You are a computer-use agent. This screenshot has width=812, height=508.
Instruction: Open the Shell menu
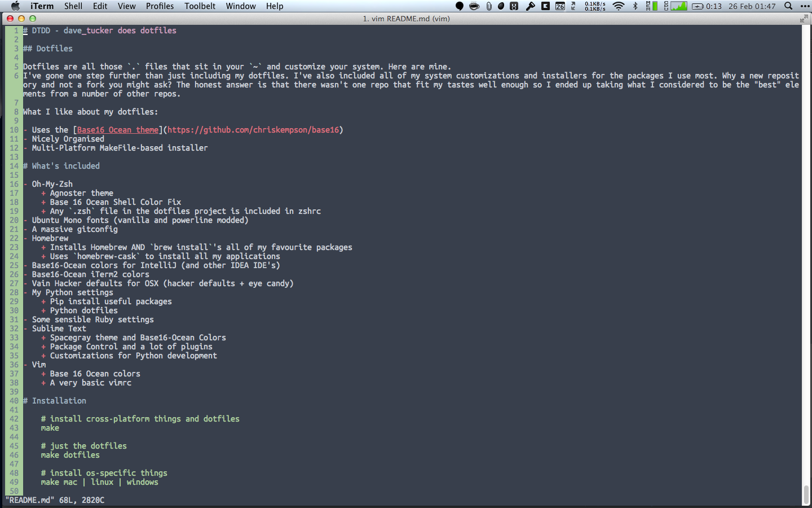tap(73, 6)
